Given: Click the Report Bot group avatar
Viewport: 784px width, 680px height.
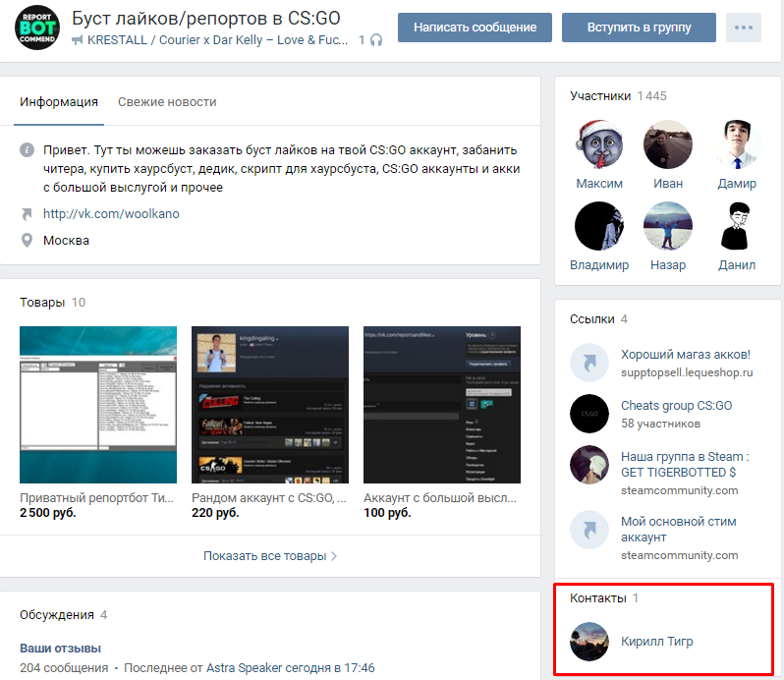Looking at the screenshot, I should click(x=37, y=28).
